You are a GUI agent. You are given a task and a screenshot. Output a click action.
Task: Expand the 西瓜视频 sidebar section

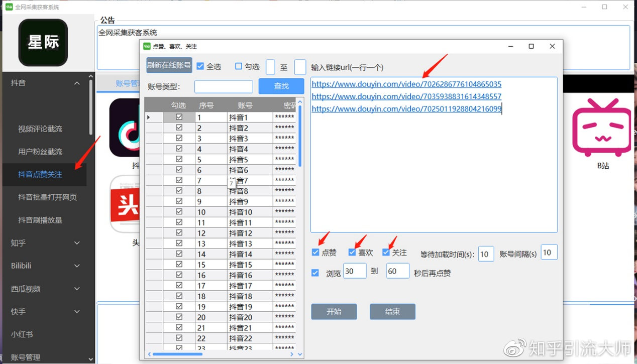pyautogui.click(x=77, y=289)
